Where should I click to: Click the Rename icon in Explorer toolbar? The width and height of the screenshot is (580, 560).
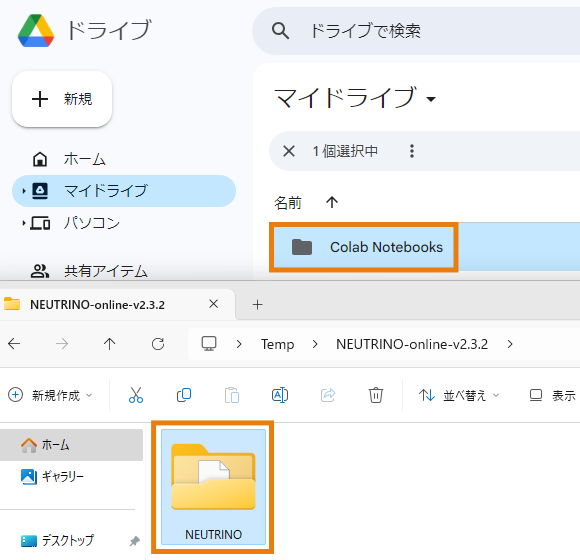(280, 395)
